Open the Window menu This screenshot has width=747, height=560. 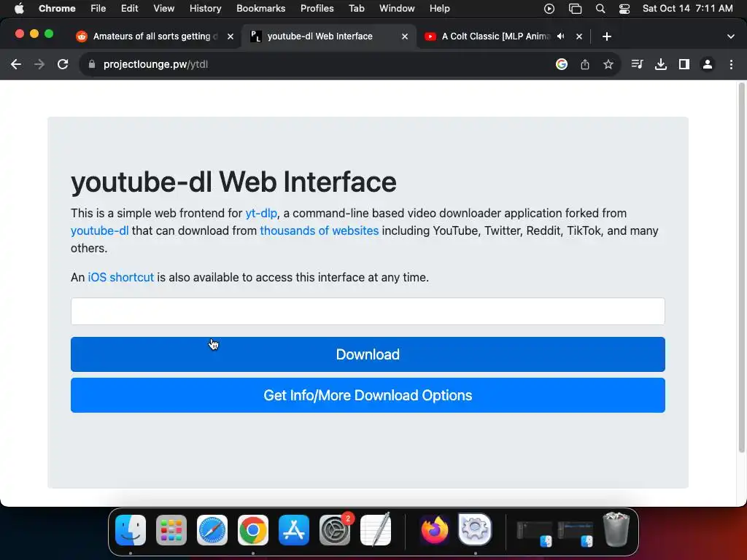coord(397,9)
